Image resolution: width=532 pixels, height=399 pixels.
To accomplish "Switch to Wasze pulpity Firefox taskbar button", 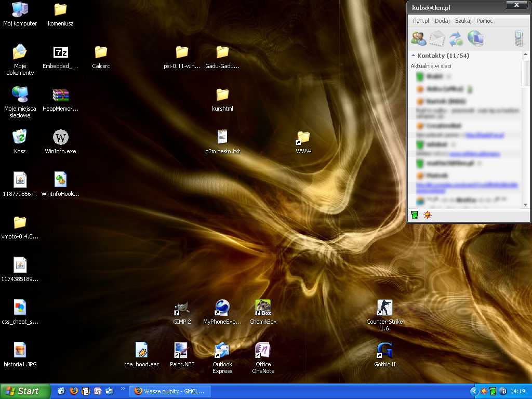I will [x=170, y=391].
